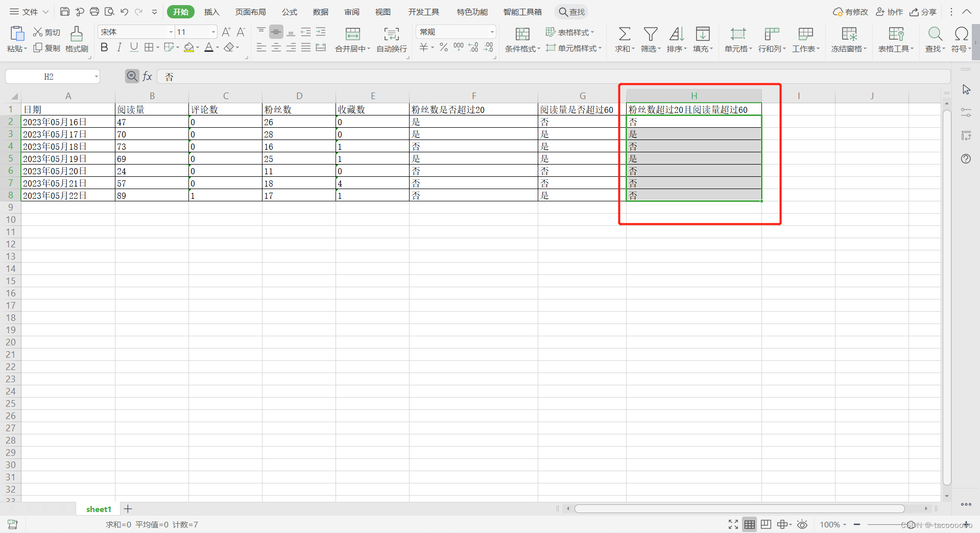Open 条件格式 conditional formatting
Screen dimensions: 980x533
pos(522,39)
